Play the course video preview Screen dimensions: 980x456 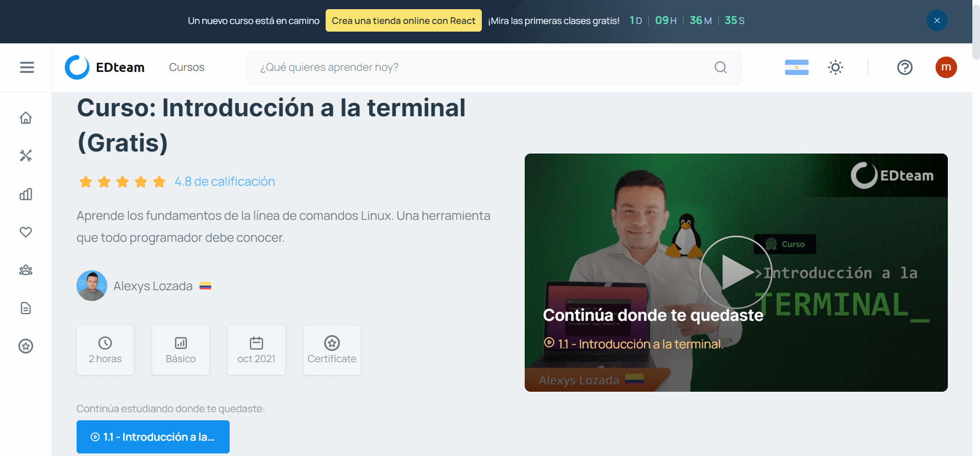pyautogui.click(x=736, y=272)
